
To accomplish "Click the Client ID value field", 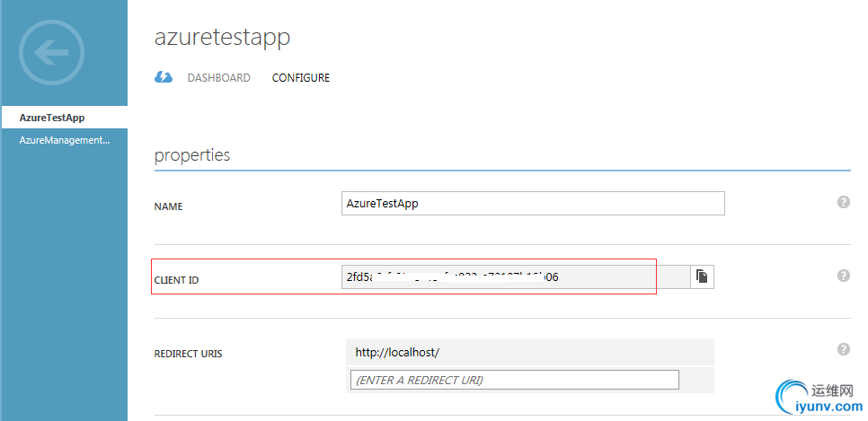I will pyautogui.click(x=516, y=276).
